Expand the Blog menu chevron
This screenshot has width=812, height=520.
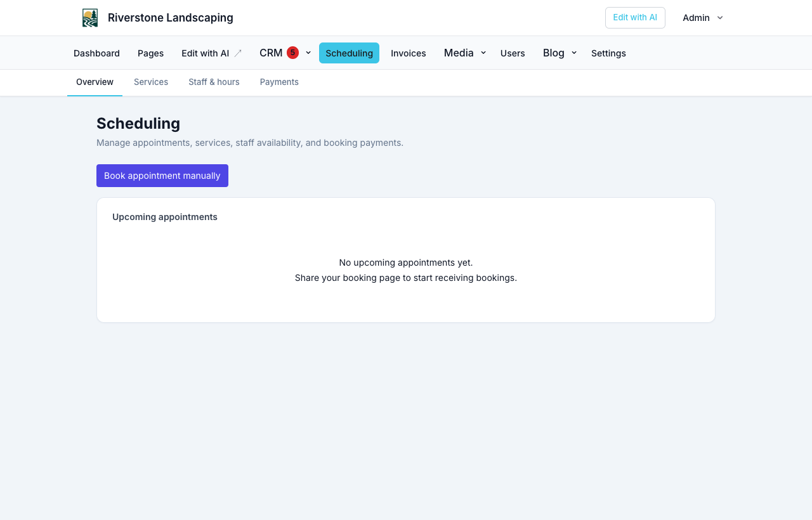click(574, 53)
